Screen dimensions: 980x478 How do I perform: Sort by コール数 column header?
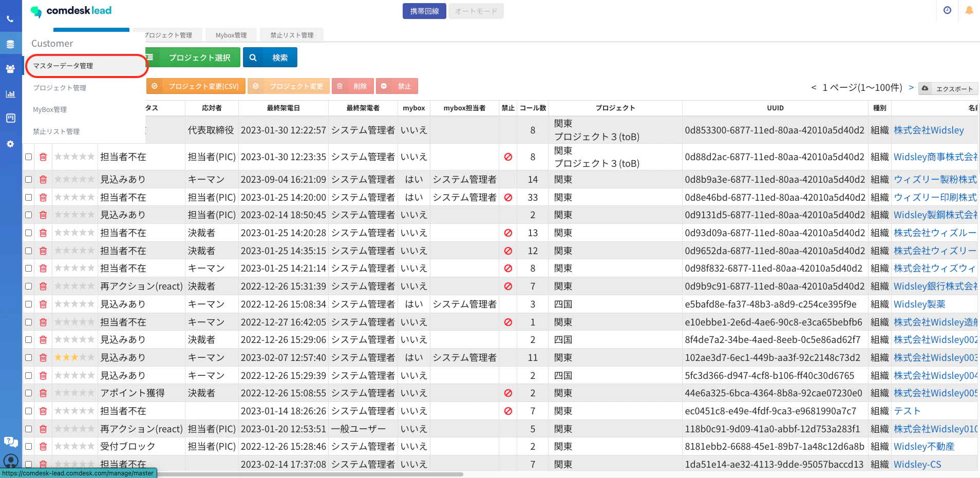click(533, 108)
